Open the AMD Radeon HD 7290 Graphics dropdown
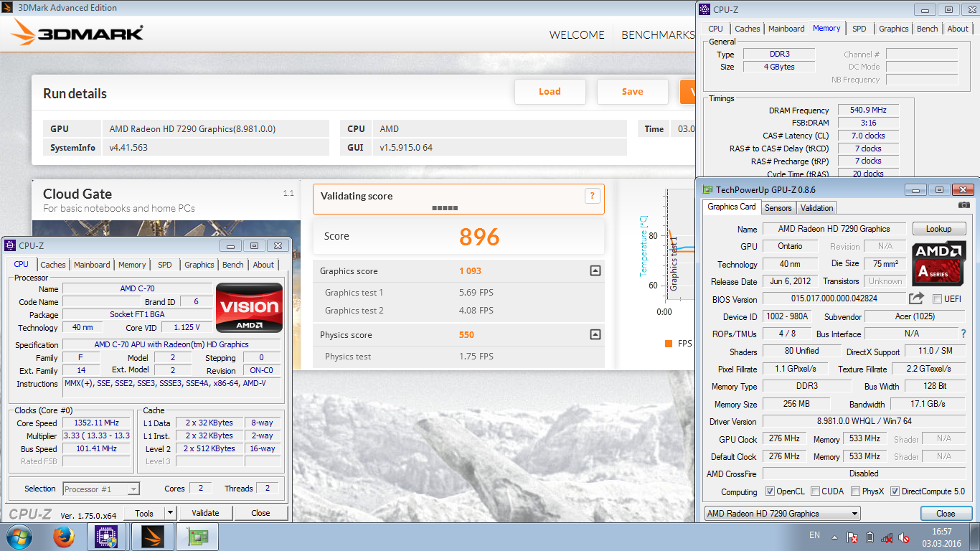980x551 pixels. point(782,514)
